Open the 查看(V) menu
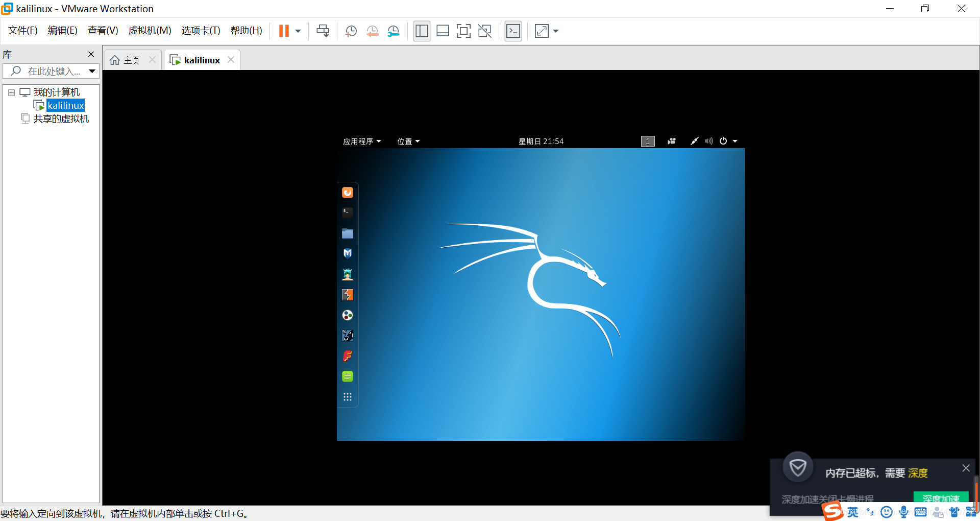980x521 pixels. click(x=103, y=31)
